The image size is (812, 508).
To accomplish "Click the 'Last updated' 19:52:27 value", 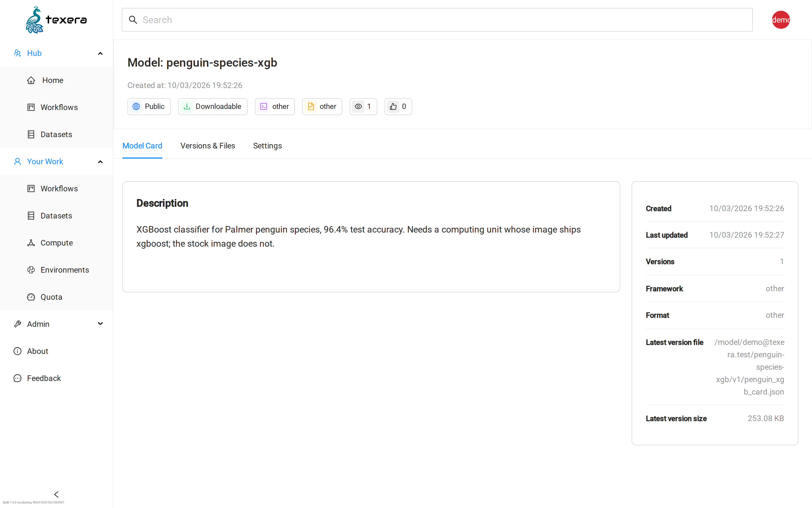I will tap(747, 235).
